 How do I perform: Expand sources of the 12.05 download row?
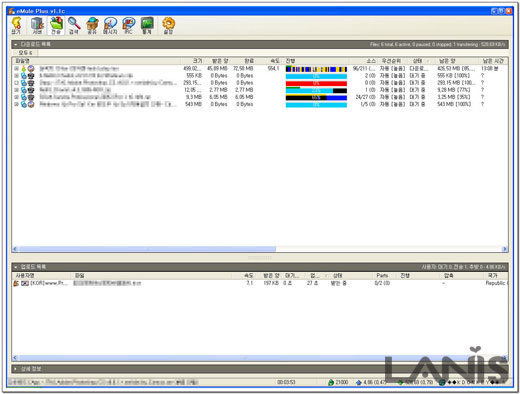tap(16, 90)
